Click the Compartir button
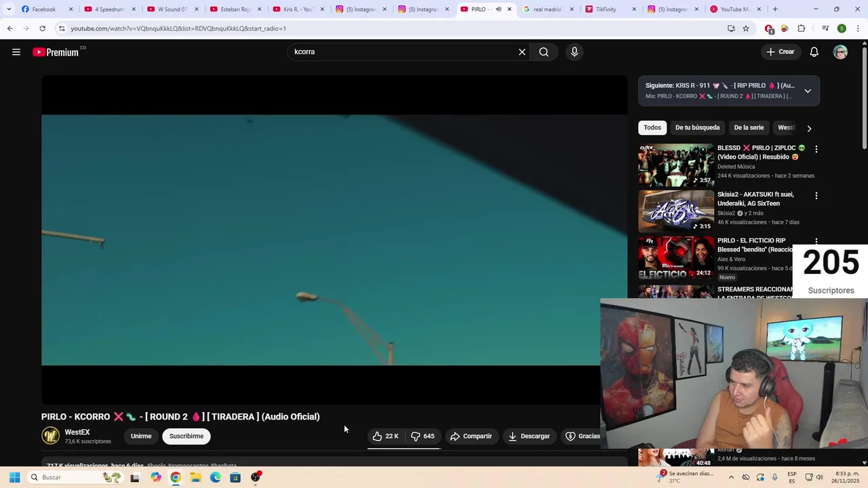The height and width of the screenshot is (488, 868). (x=471, y=436)
